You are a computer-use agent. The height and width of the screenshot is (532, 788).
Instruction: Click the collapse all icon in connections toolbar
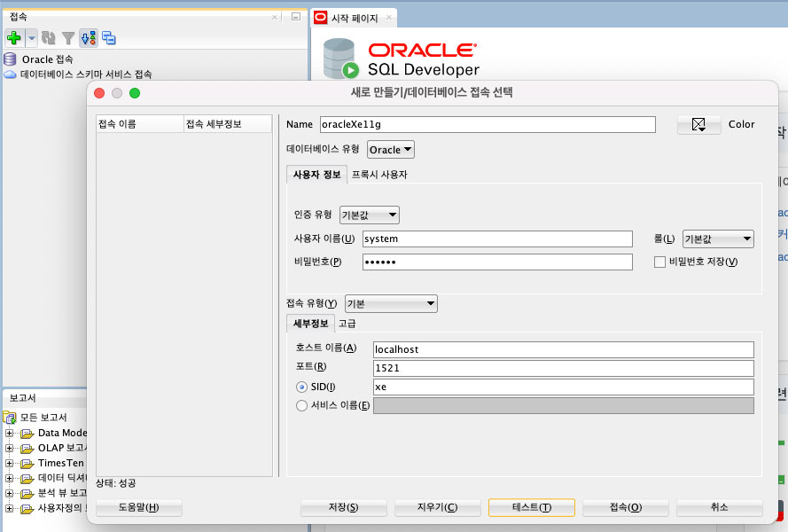point(108,38)
